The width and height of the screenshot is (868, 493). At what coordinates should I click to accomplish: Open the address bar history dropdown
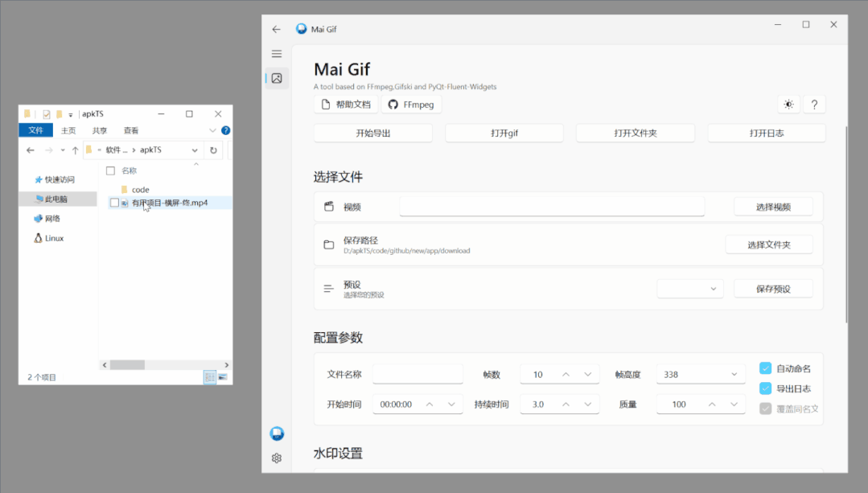pos(195,150)
